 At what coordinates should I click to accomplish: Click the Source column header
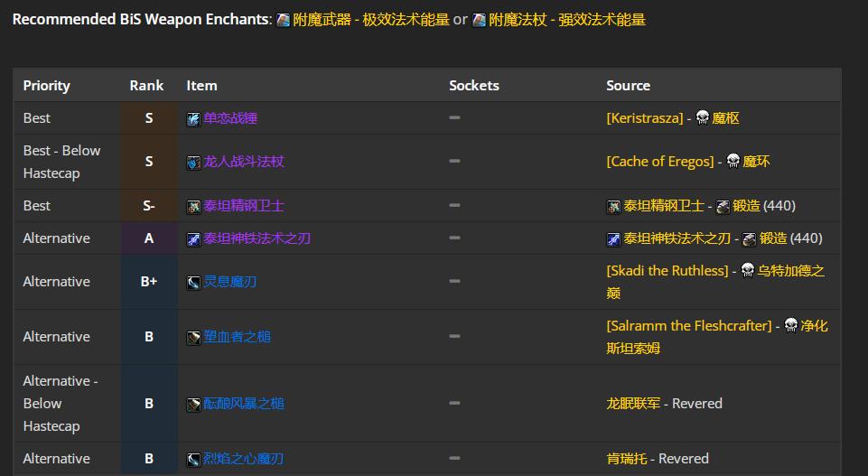pos(628,86)
